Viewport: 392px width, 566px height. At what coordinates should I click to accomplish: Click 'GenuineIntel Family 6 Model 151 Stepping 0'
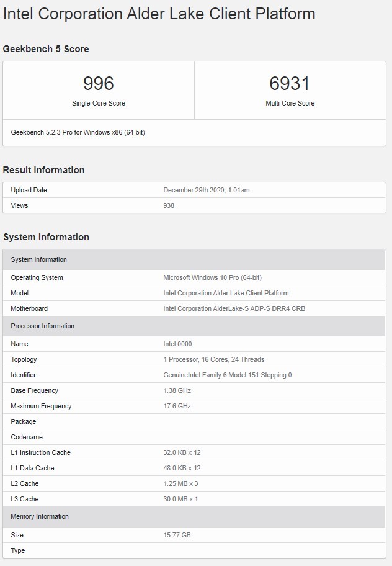tap(228, 375)
